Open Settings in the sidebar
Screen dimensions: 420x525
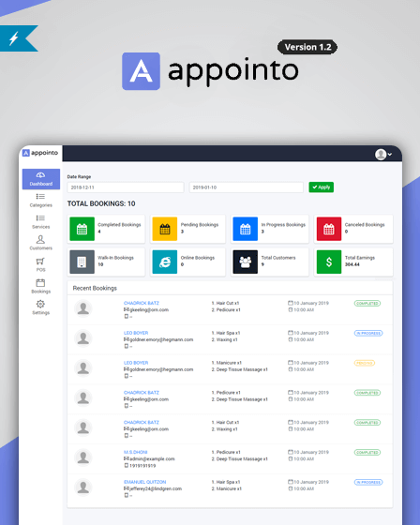(41, 307)
